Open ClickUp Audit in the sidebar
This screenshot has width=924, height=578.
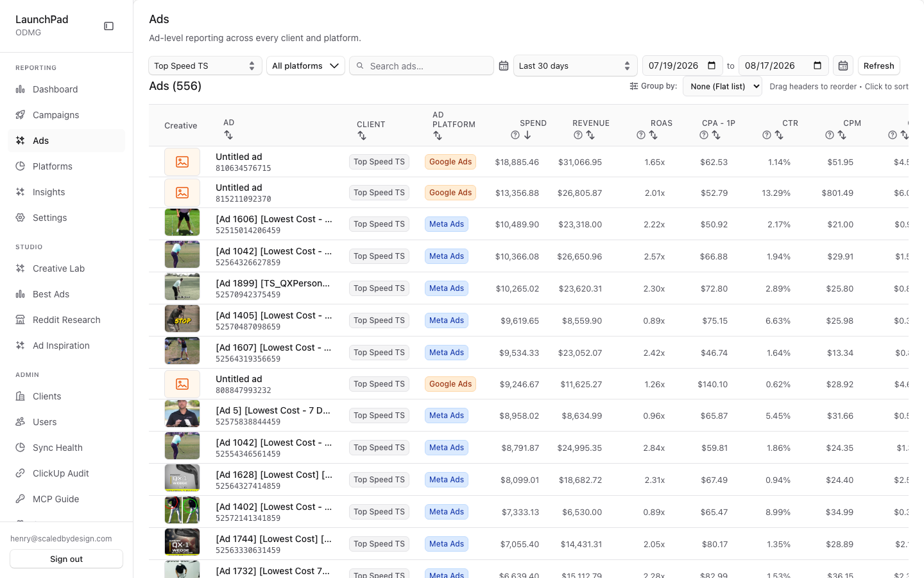pyautogui.click(x=67, y=473)
